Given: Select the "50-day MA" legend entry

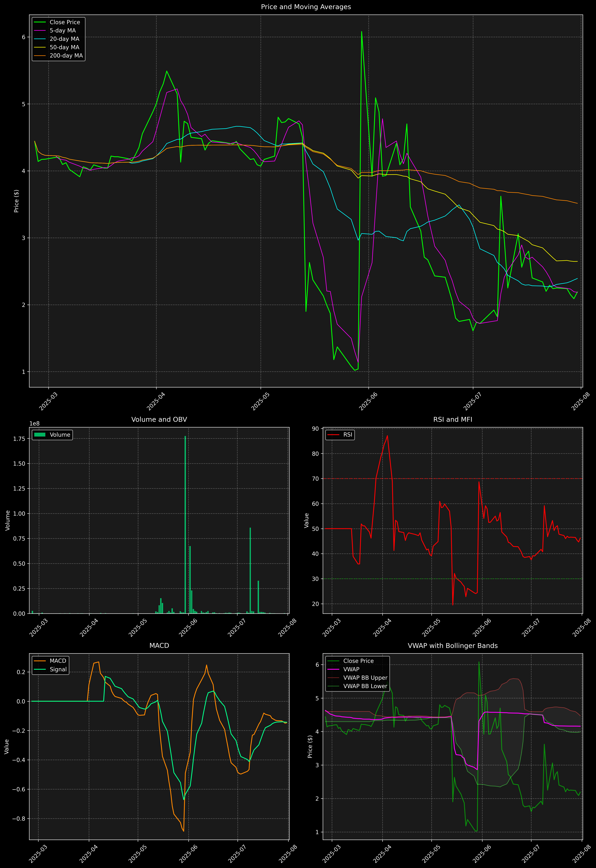Looking at the screenshot, I should [x=64, y=47].
